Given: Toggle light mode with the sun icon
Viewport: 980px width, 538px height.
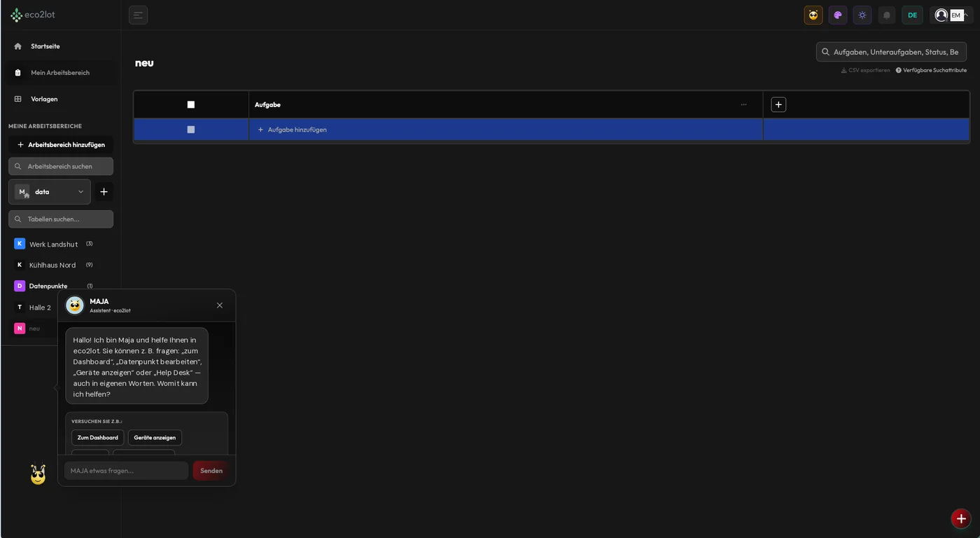Looking at the screenshot, I should [862, 15].
